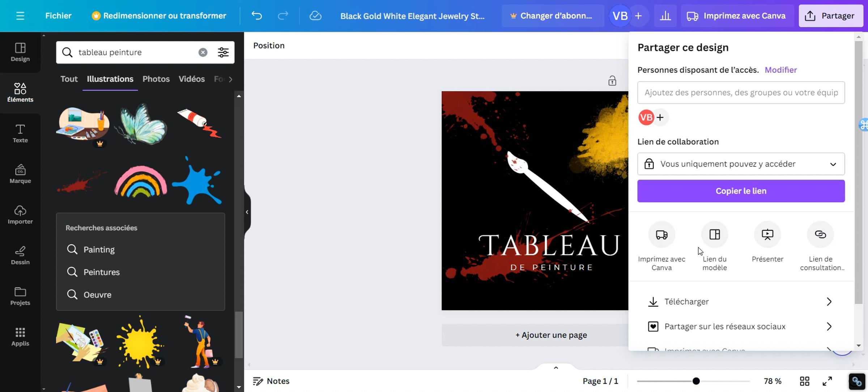Click the Présenter icon
868x392 pixels.
point(767,235)
